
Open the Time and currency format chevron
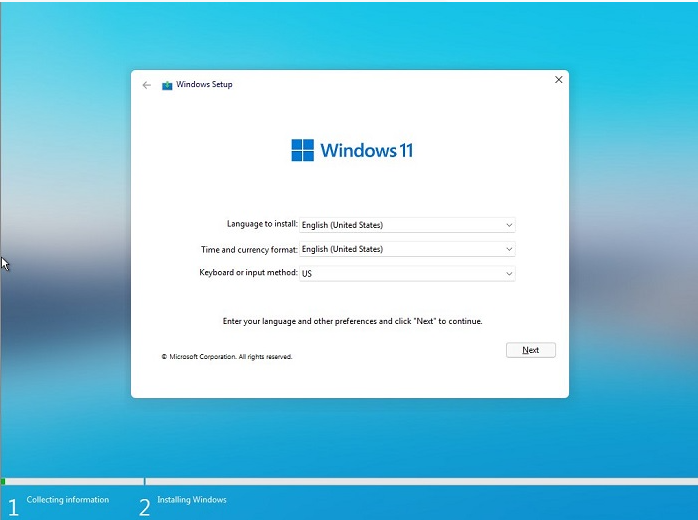[x=509, y=249]
